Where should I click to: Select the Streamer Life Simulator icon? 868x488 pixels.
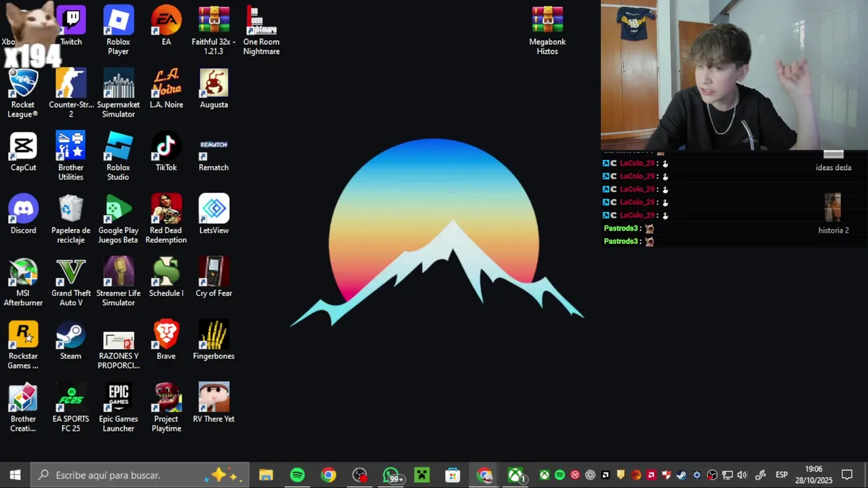(118, 283)
